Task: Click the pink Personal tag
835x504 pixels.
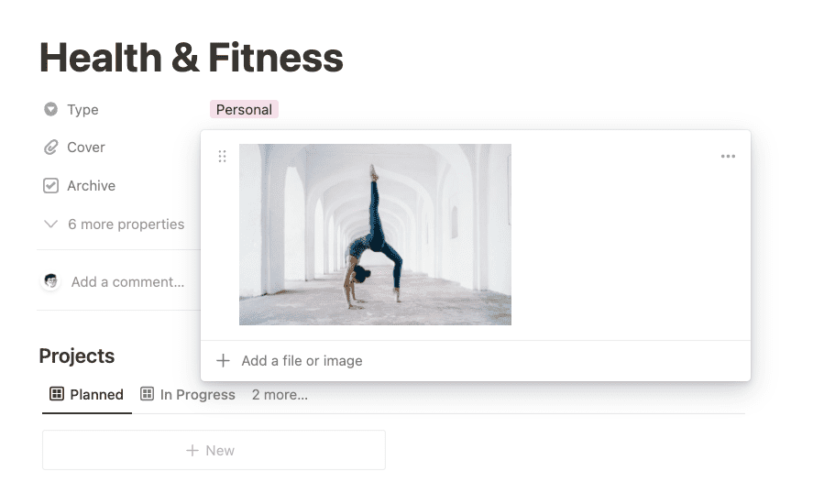Action: pos(244,110)
